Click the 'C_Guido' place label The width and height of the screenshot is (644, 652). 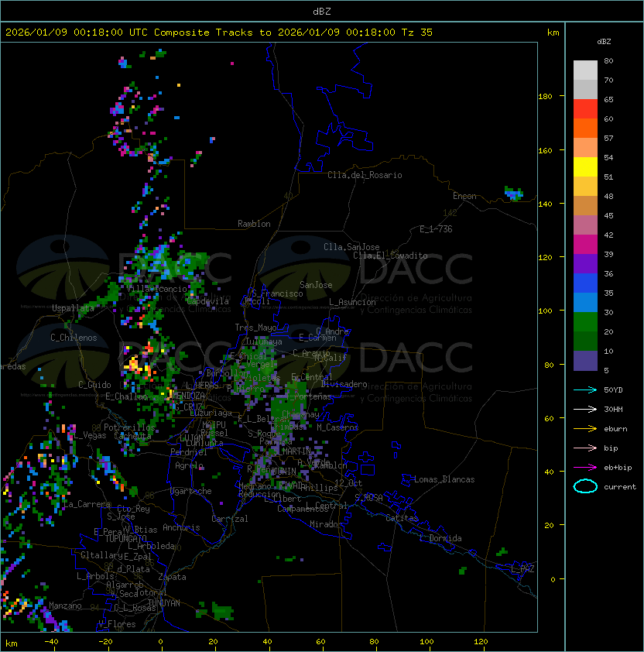[x=94, y=385]
